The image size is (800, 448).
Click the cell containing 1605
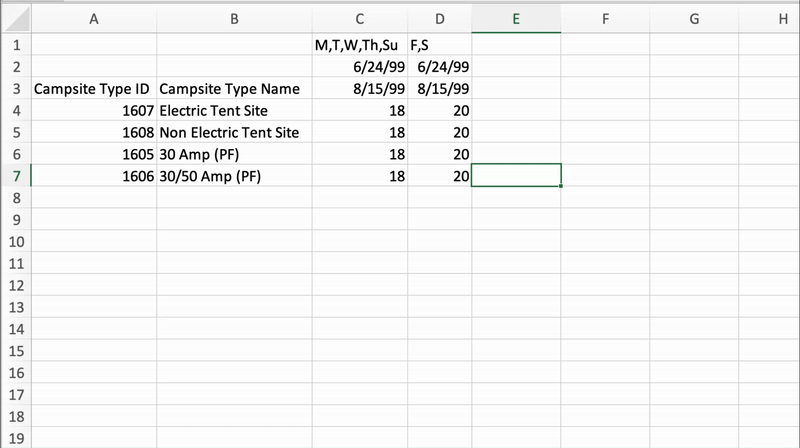coord(94,154)
